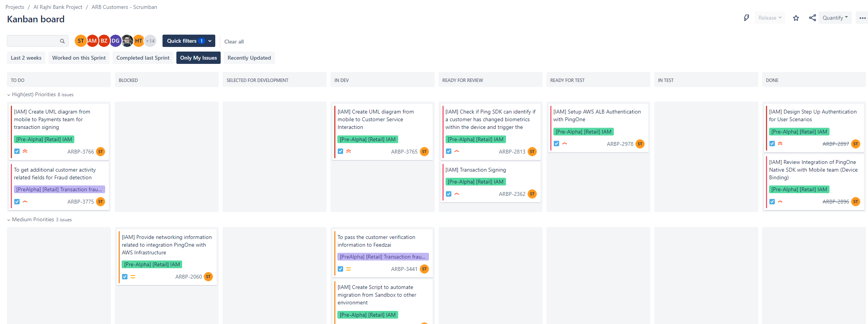Click the TO DO column header
868x324 pixels.
[59, 80]
